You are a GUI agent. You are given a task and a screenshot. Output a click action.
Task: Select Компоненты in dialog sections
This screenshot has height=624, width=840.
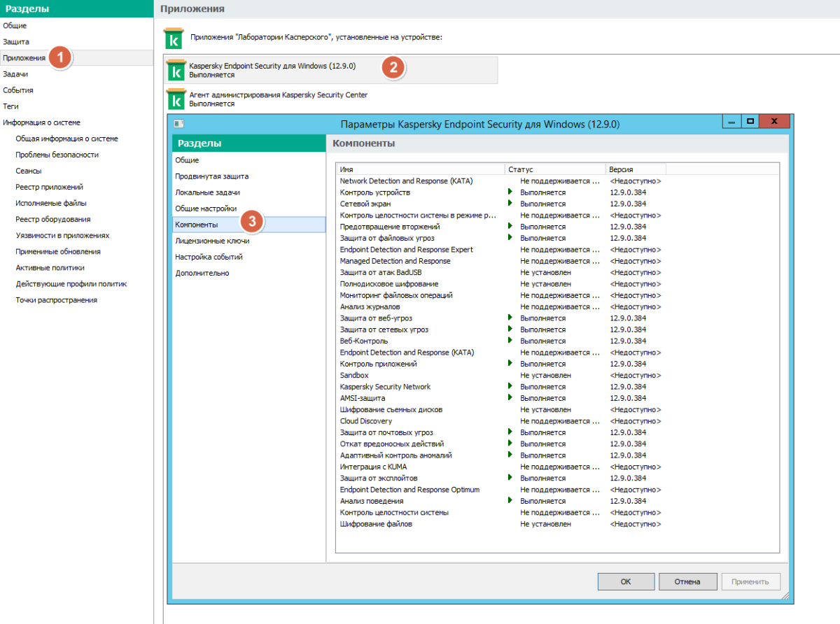pyautogui.click(x=248, y=225)
